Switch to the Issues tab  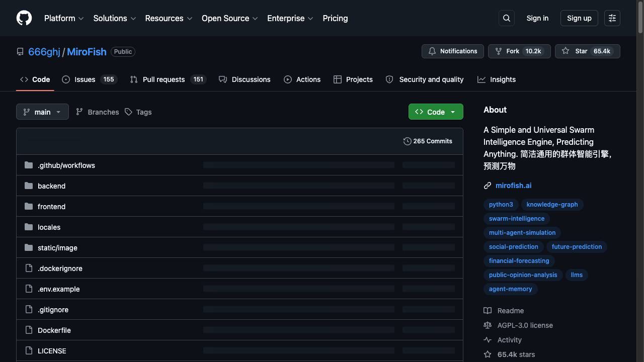pyautogui.click(x=89, y=79)
